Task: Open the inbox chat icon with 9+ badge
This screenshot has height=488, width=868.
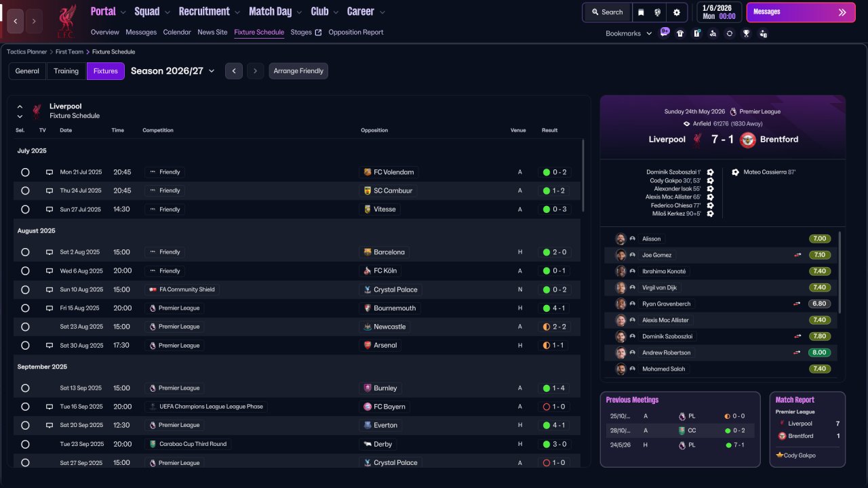Action: click(x=664, y=33)
